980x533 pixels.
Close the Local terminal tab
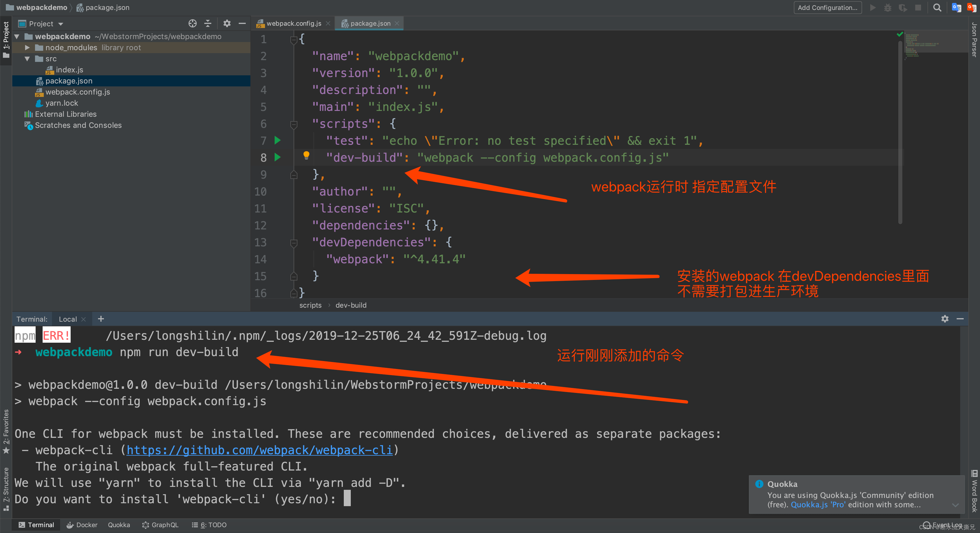tap(84, 319)
